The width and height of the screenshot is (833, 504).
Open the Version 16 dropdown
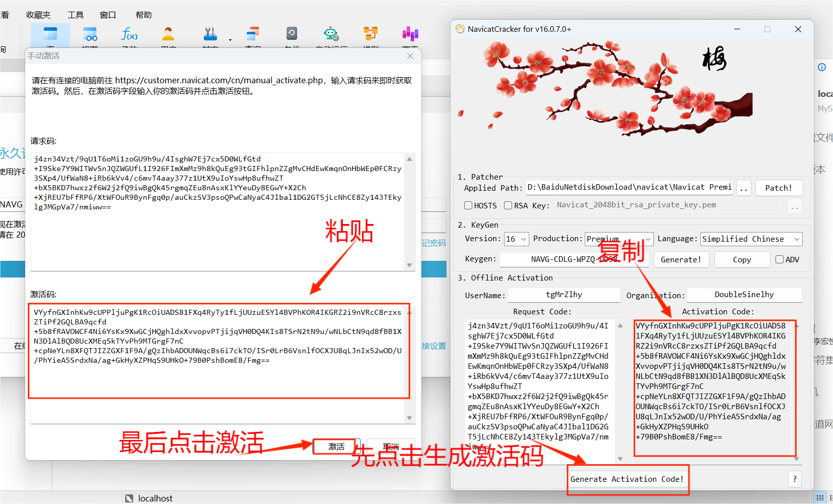(x=516, y=239)
